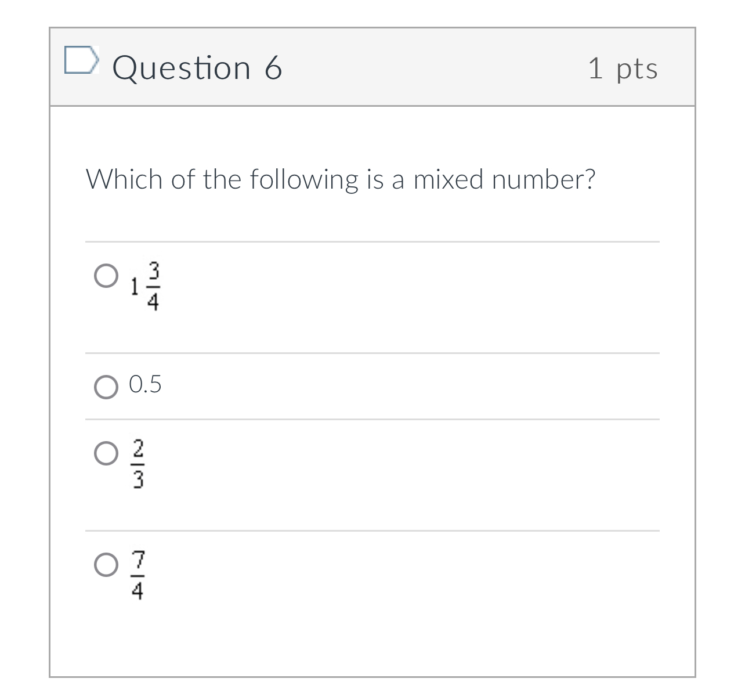Click the circle beside the 7/4 option
Image resolution: width=745 pixels, height=700 pixels.
pyautogui.click(x=106, y=566)
